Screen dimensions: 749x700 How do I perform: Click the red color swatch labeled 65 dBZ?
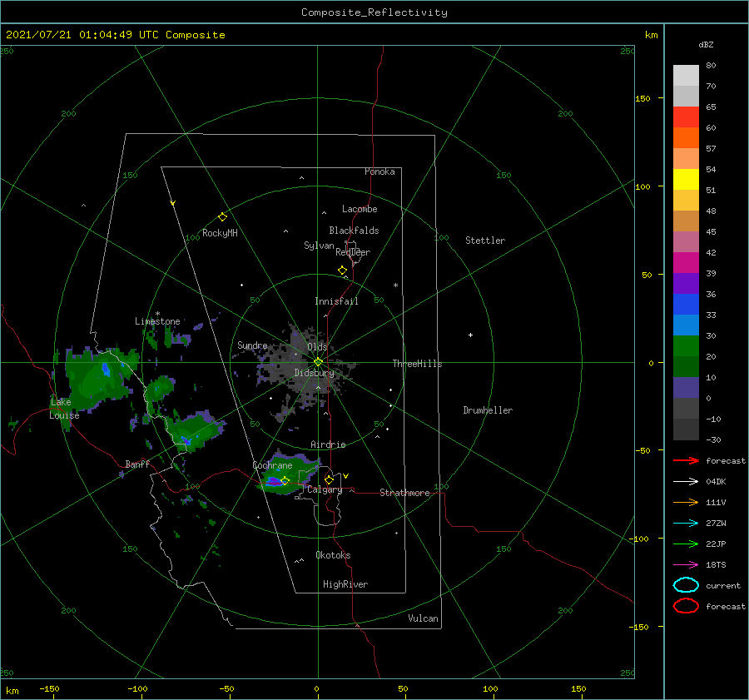click(x=686, y=117)
